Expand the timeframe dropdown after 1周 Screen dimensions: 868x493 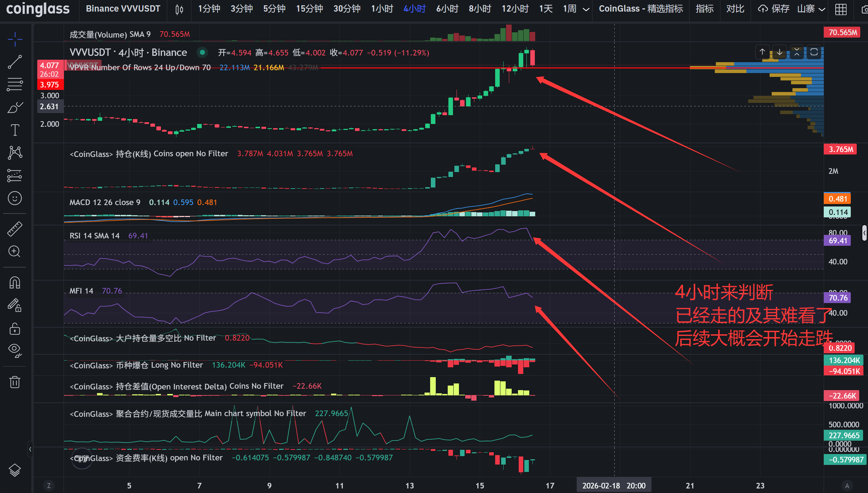[x=586, y=9]
